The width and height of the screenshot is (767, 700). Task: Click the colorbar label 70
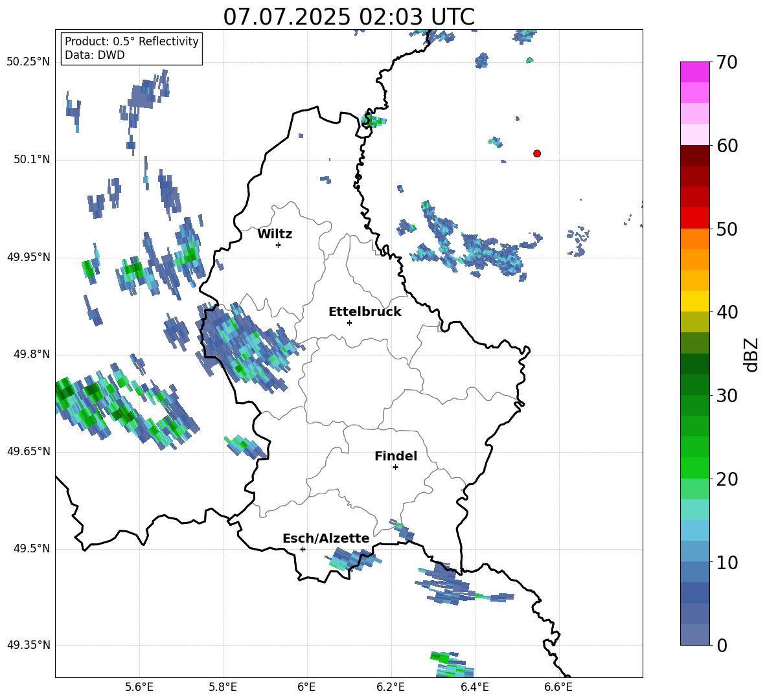click(727, 62)
